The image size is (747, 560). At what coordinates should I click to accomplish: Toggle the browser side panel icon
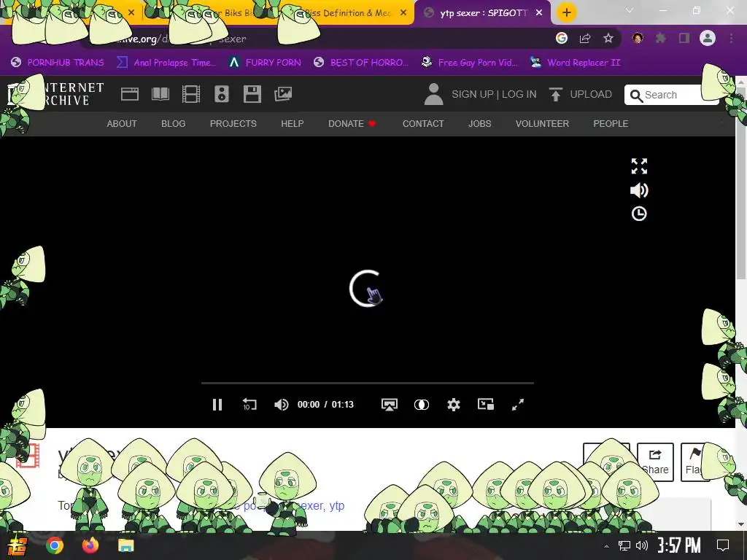coord(684,38)
